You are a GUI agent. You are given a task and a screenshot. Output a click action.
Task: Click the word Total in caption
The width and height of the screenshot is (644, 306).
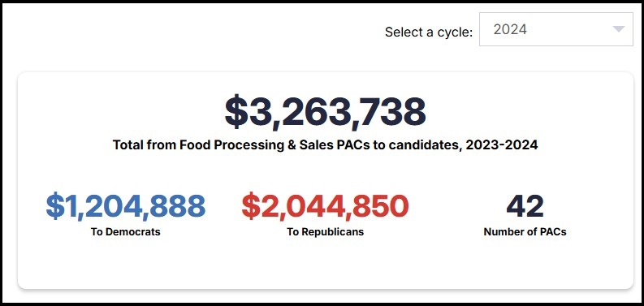[127, 145]
